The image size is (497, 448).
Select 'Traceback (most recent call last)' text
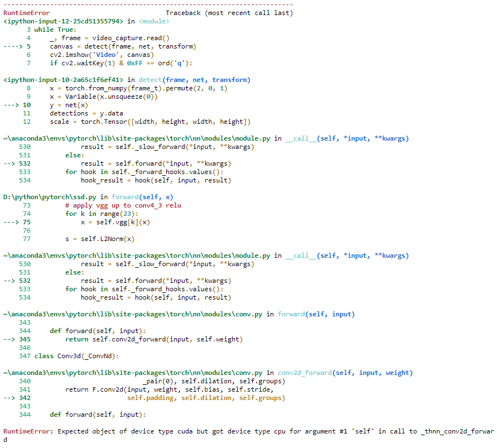click(x=229, y=13)
